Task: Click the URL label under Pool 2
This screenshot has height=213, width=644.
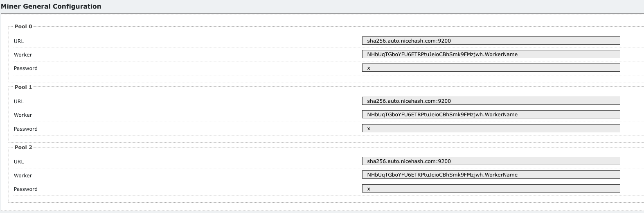Action: click(19, 162)
